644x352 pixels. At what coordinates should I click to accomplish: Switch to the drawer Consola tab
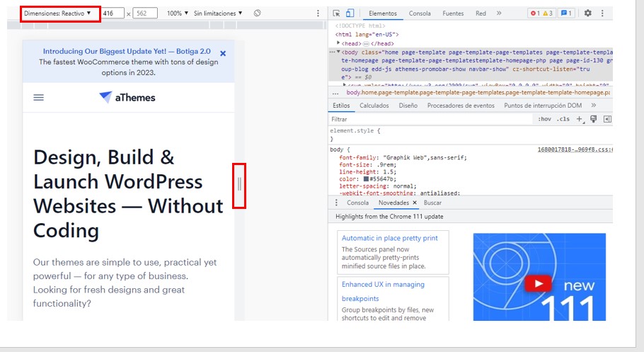tap(357, 203)
